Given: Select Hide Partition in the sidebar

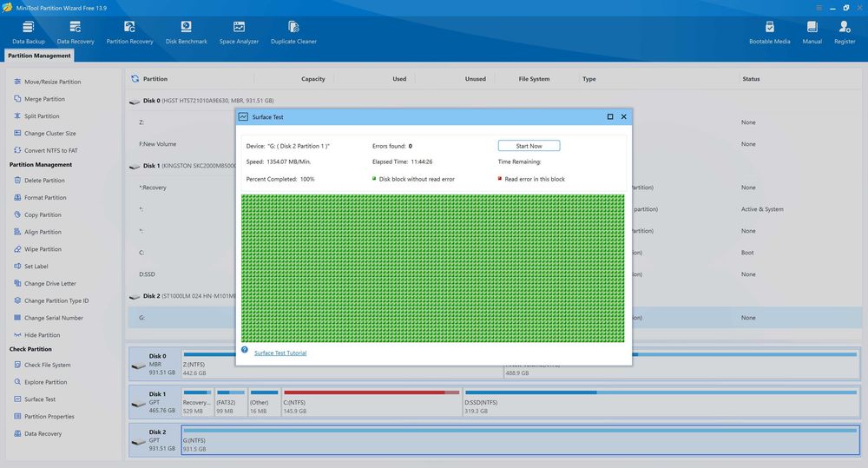Looking at the screenshot, I should pos(37,334).
